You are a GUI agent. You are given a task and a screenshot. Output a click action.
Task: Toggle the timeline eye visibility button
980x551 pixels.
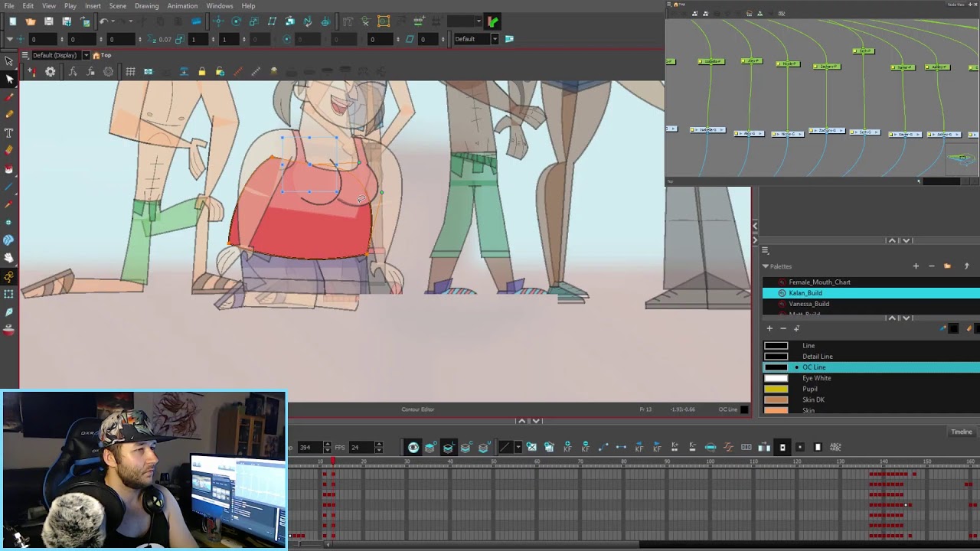click(413, 447)
